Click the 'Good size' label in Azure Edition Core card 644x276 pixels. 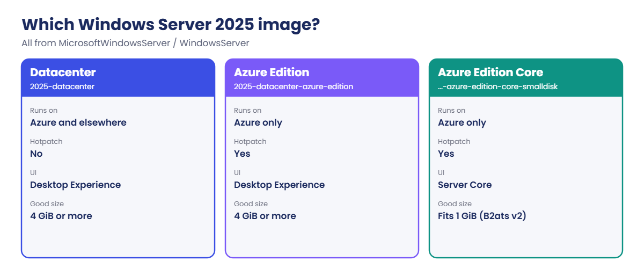(x=455, y=204)
